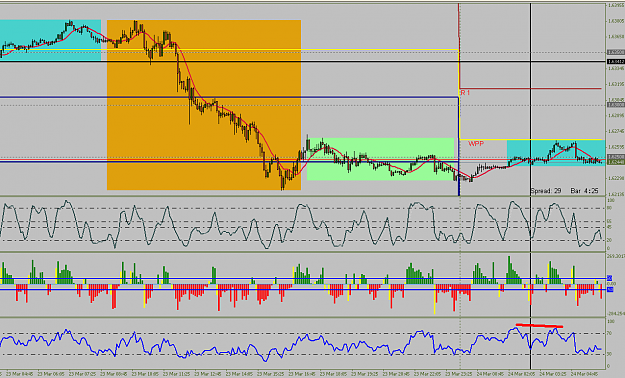Select the red divergence trendline in RSI panel
625x378 pixels.
pos(539,326)
